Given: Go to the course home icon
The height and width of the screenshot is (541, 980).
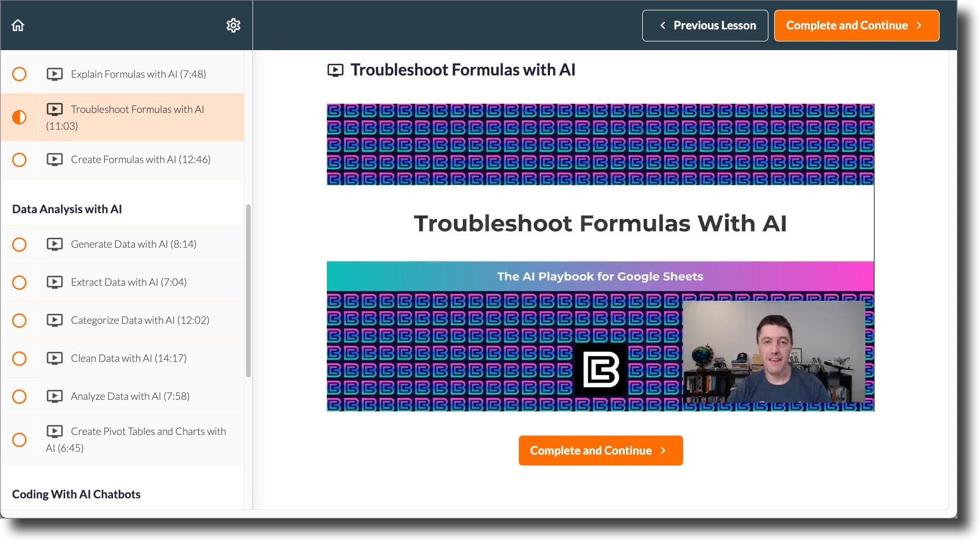Looking at the screenshot, I should click(x=18, y=25).
